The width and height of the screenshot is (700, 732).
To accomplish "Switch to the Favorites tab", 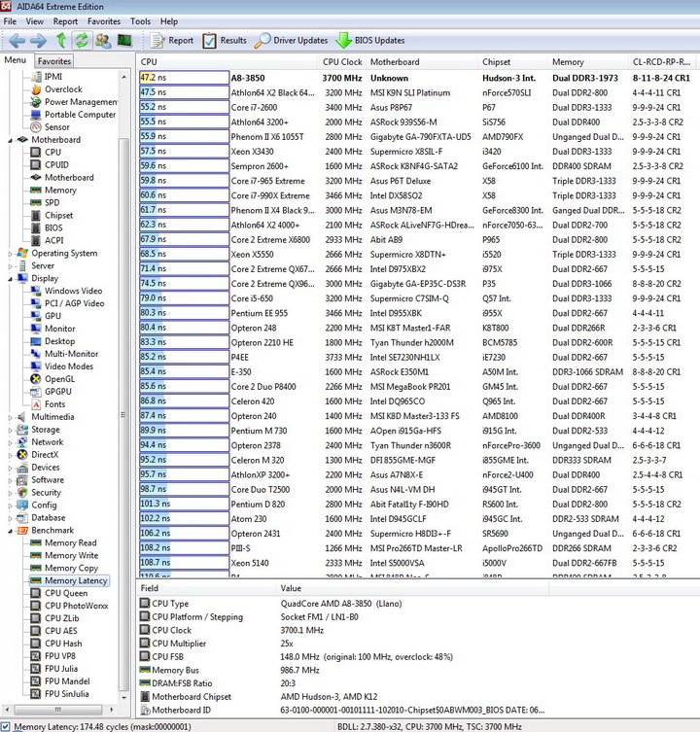I will [54, 61].
